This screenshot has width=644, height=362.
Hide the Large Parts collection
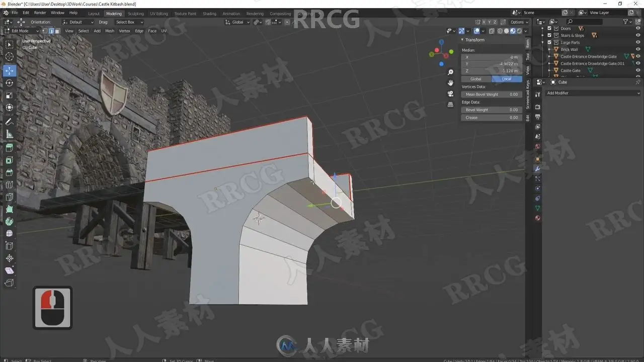[x=638, y=42]
